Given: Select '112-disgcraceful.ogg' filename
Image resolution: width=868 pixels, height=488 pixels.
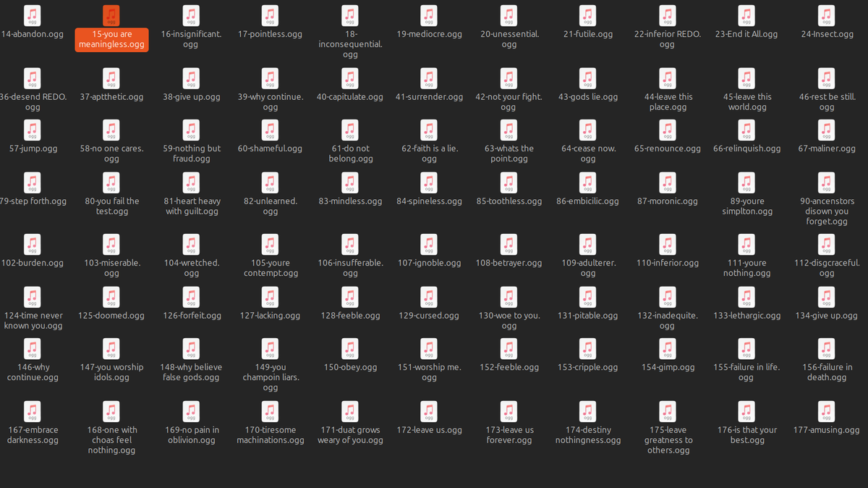Looking at the screenshot, I should click(827, 268).
